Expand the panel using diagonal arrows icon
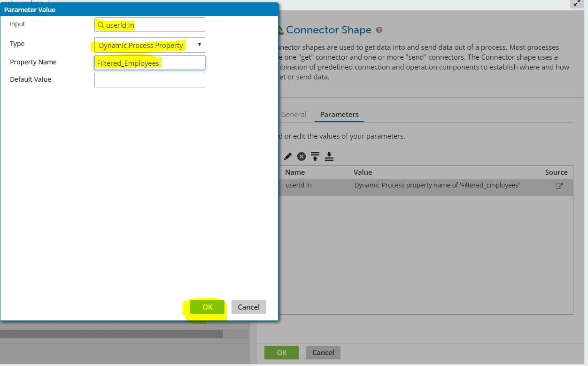 point(577,3)
